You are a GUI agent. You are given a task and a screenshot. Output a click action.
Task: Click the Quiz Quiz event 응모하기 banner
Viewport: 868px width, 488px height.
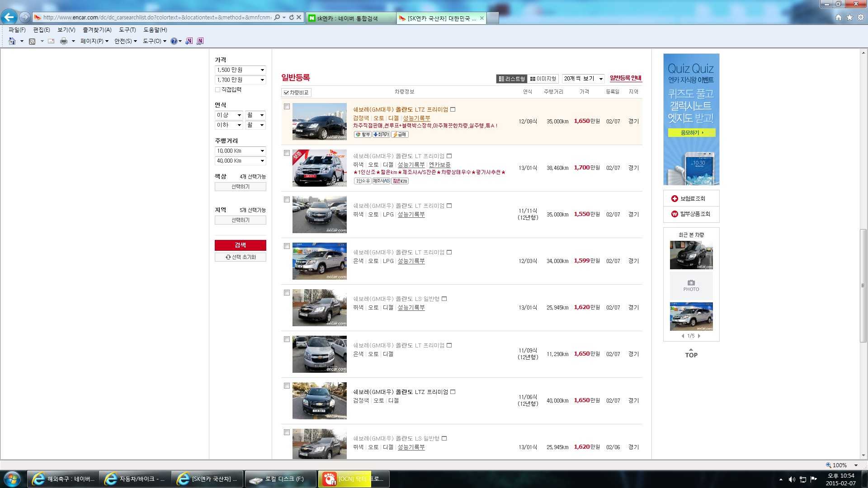click(x=691, y=133)
